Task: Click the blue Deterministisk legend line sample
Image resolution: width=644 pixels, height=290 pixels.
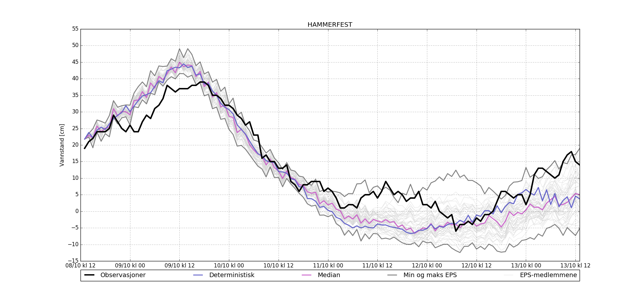Action: (x=198, y=275)
